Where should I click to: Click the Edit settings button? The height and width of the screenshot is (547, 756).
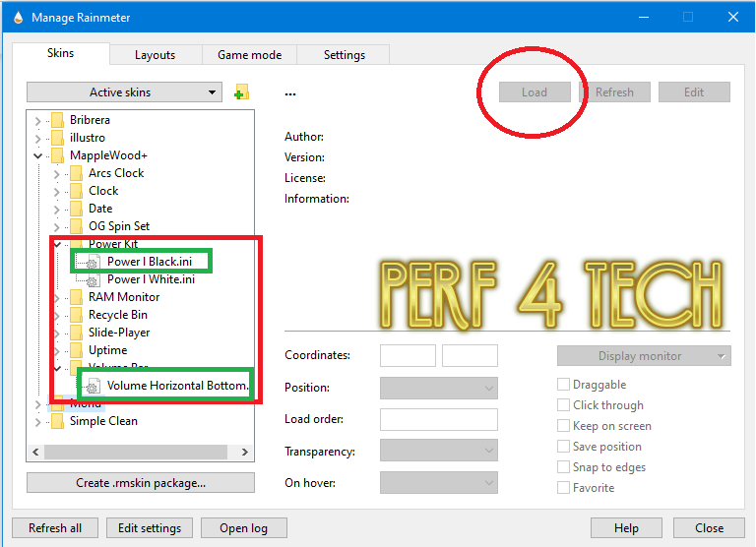[150, 528]
